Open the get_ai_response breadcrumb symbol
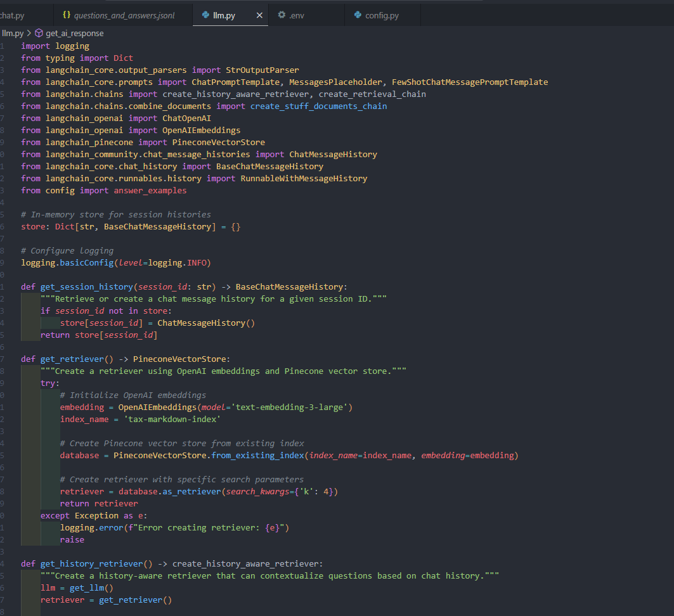The height and width of the screenshot is (616, 674). [75, 33]
